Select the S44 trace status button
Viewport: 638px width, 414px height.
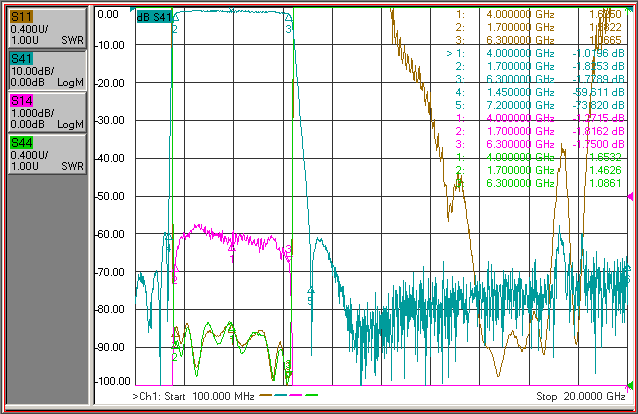click(x=47, y=153)
